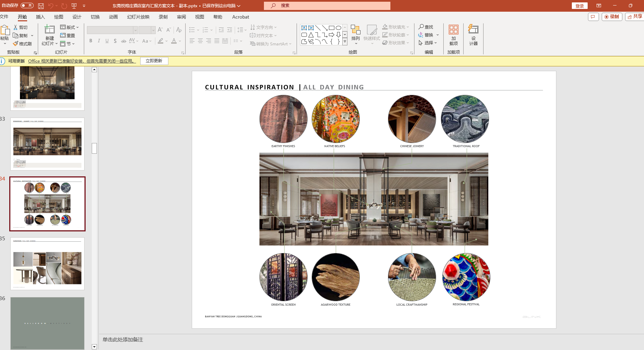
Task: Click the Arrange (排列) icon
Action: point(356,30)
